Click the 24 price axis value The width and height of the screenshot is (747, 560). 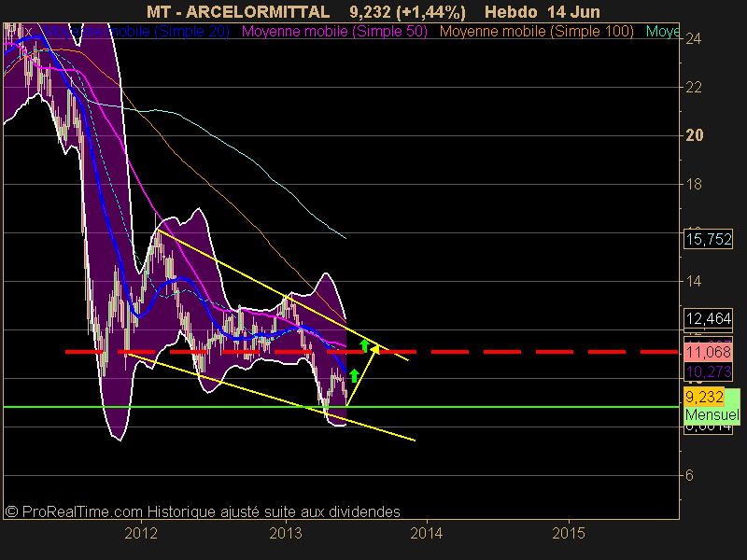[x=694, y=38]
